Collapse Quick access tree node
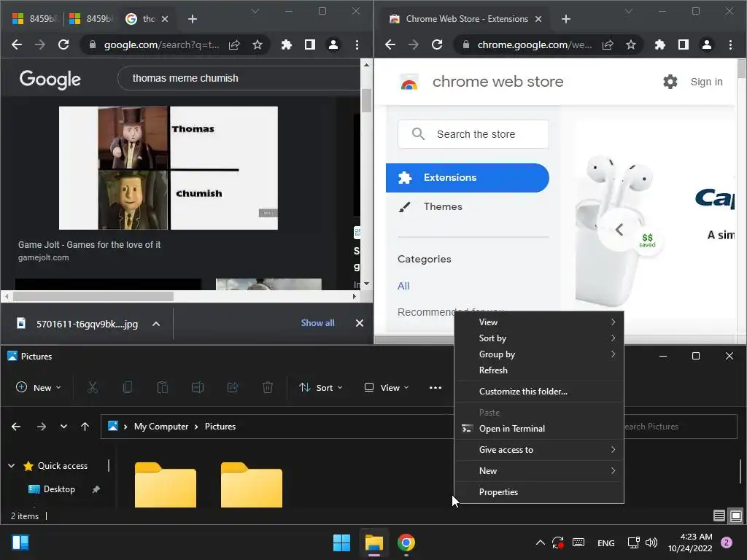 pos(12,466)
